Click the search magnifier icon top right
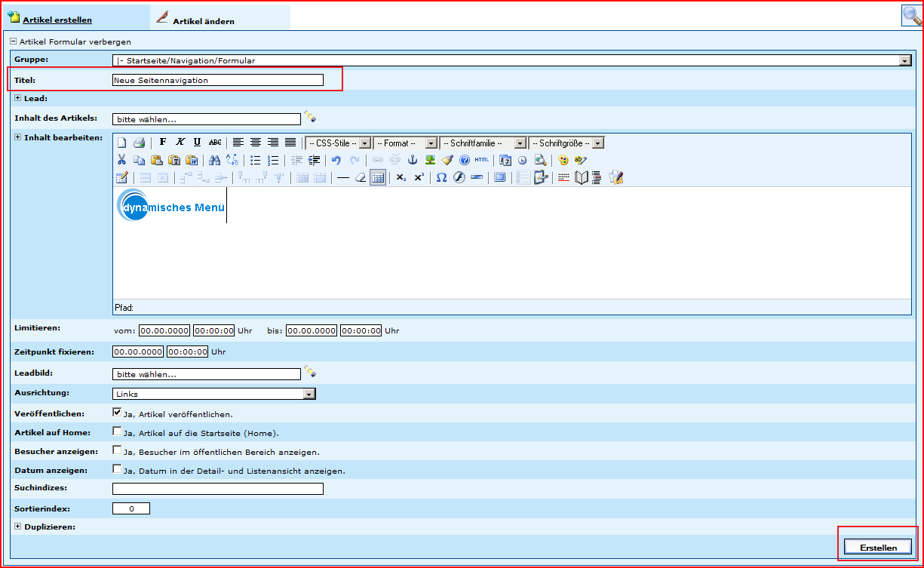The height and width of the screenshot is (568, 924). 912,15
